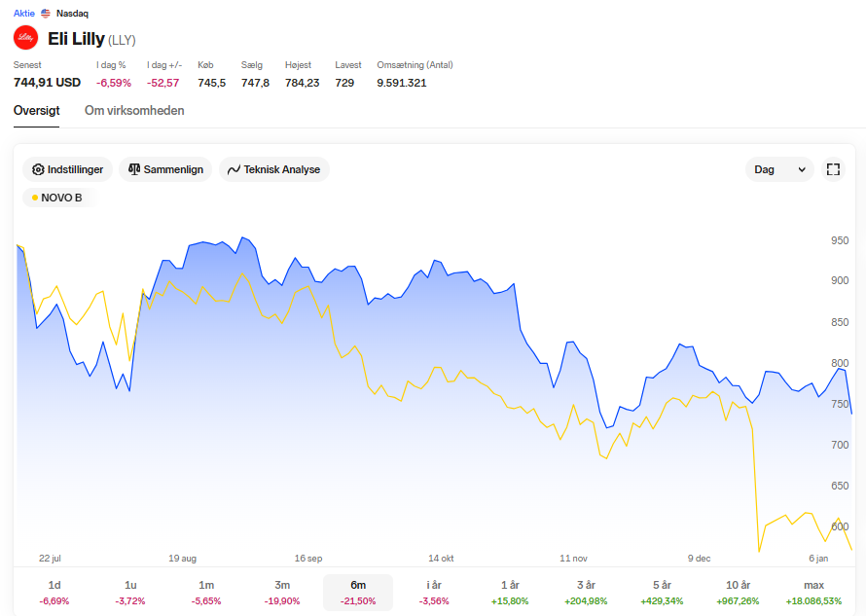
Task: Open Teknisk Analyse view
Action: [x=274, y=169]
